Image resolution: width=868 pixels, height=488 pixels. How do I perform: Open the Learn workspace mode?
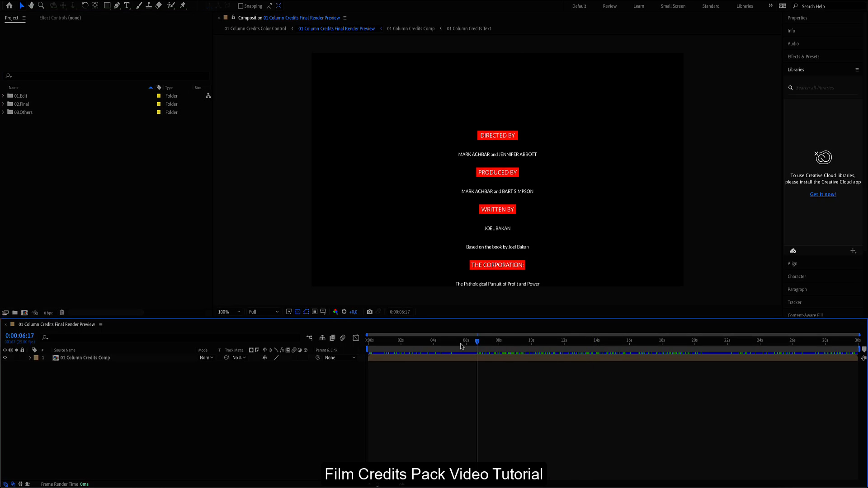(639, 6)
